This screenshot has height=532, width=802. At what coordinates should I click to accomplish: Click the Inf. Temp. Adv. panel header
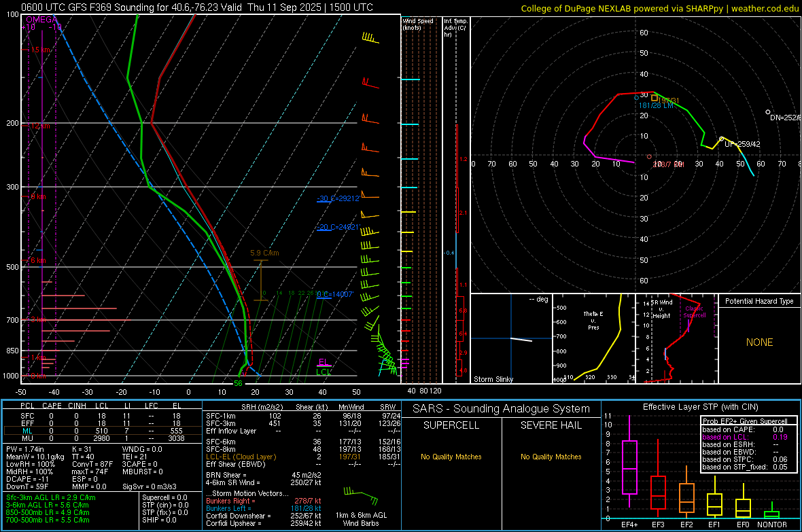pyautogui.click(x=456, y=28)
